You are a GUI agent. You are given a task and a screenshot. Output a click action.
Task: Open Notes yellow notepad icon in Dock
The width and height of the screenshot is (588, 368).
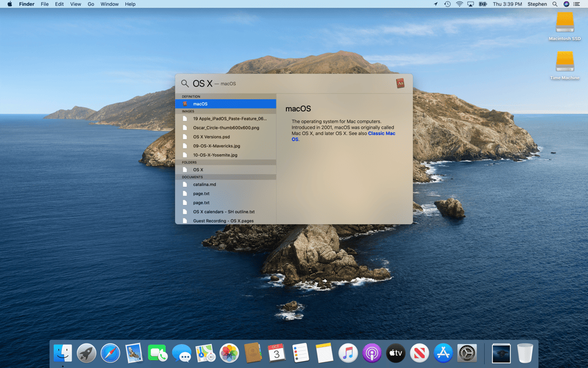pos(324,353)
